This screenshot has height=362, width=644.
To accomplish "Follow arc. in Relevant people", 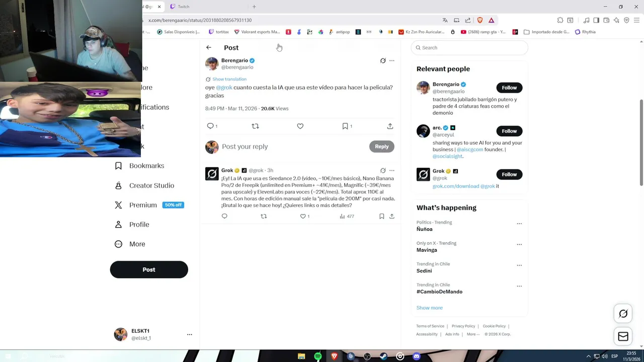I will [x=509, y=131].
